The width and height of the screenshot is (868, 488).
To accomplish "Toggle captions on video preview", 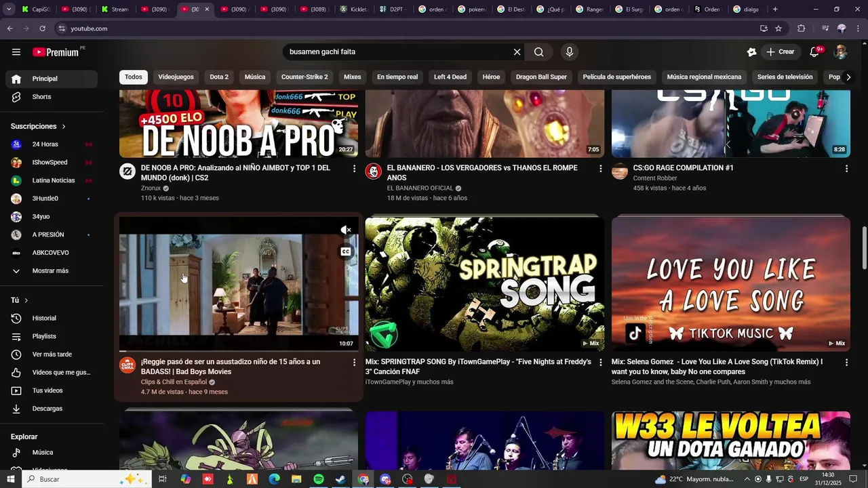I will click(346, 251).
